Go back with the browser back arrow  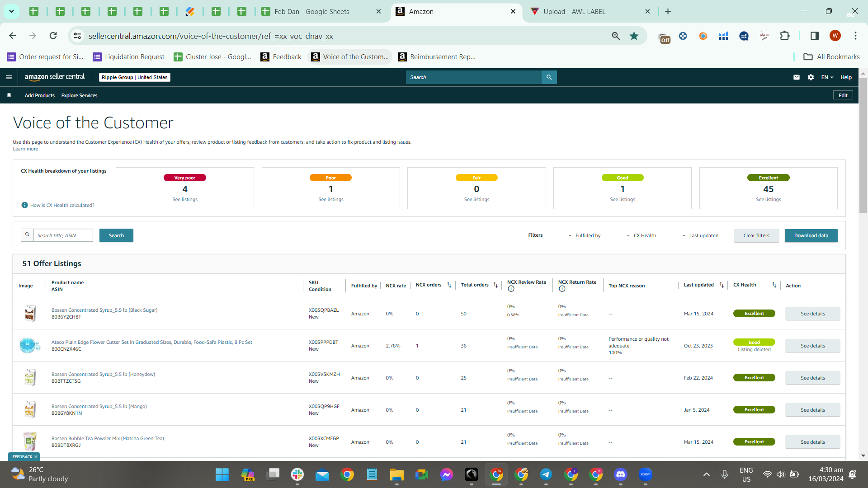point(13,36)
